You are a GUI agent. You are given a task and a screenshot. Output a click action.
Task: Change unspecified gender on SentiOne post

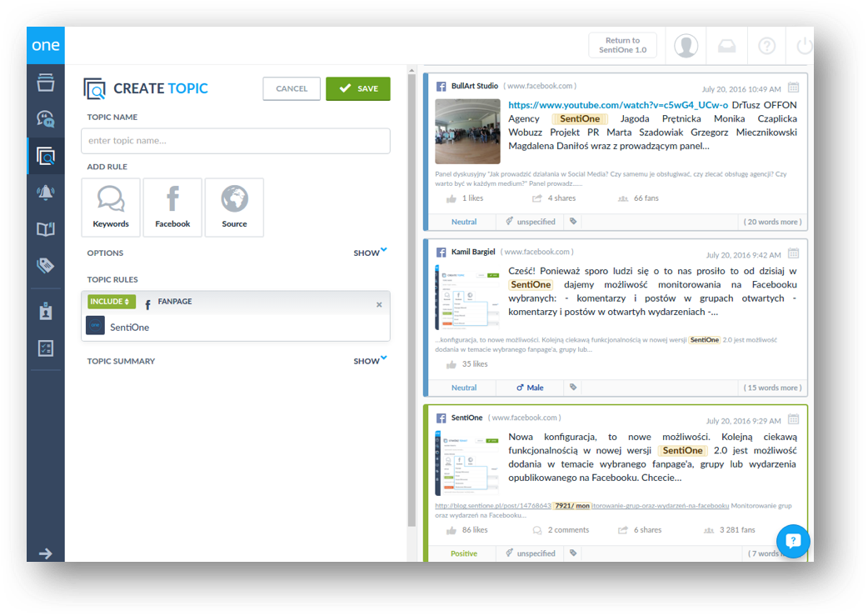(530, 553)
